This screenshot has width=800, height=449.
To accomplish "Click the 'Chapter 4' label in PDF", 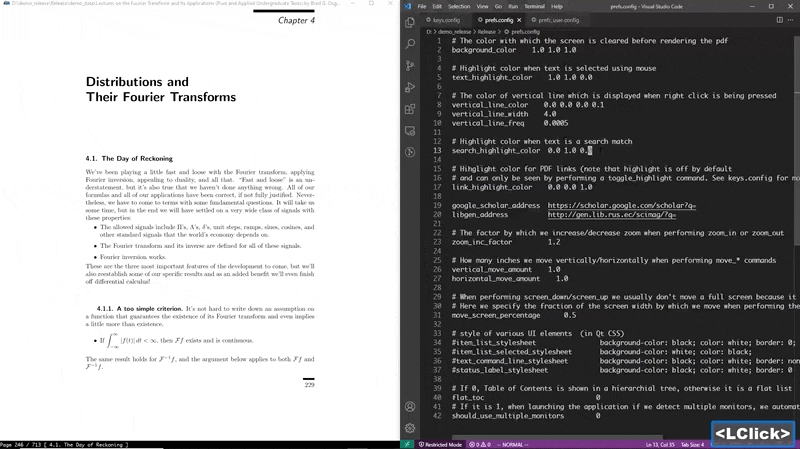I will point(296,20).
